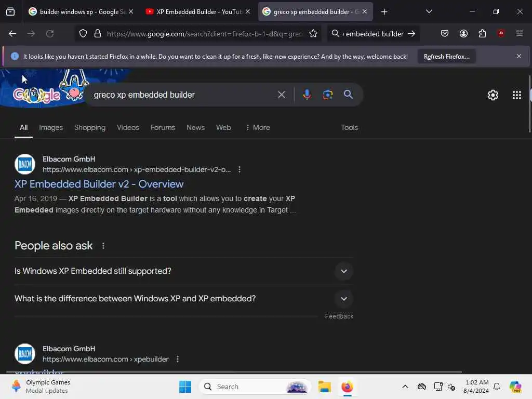
Task: Select the greco xp embedded builder tab
Action: (315, 12)
